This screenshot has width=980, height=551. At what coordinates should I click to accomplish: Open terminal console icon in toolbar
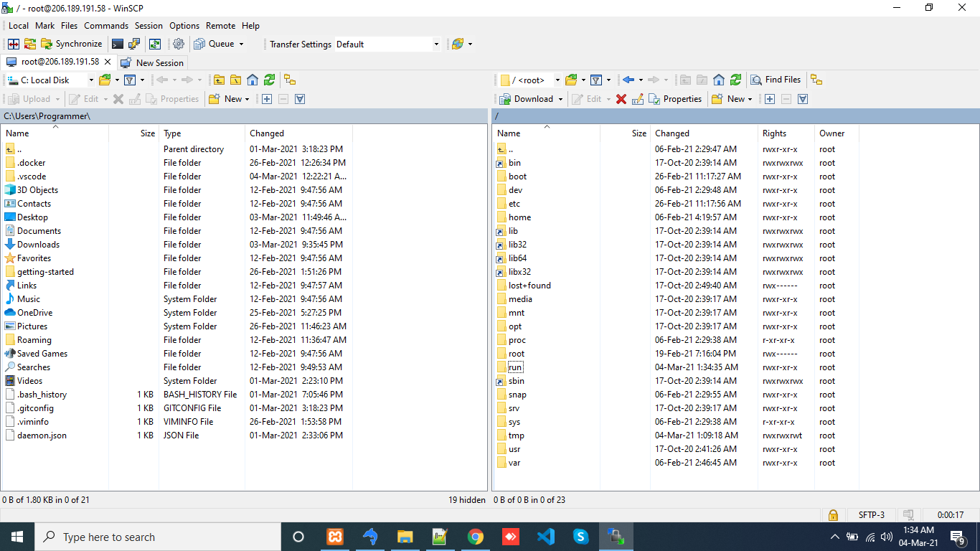coord(118,44)
